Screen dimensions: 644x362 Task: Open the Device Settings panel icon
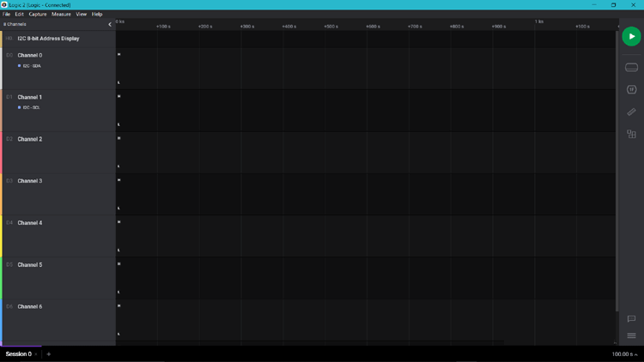(631, 67)
